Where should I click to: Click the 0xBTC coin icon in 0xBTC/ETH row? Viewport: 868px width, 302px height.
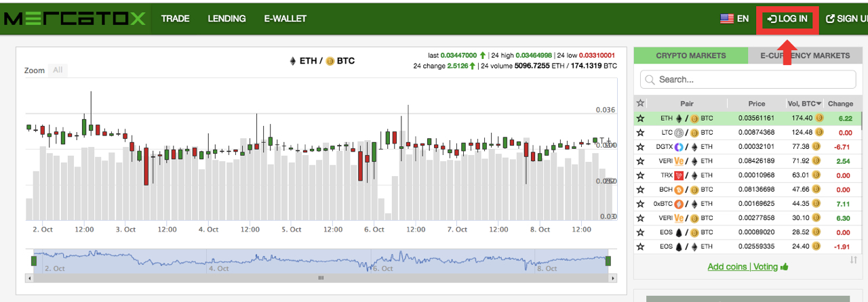(x=679, y=203)
